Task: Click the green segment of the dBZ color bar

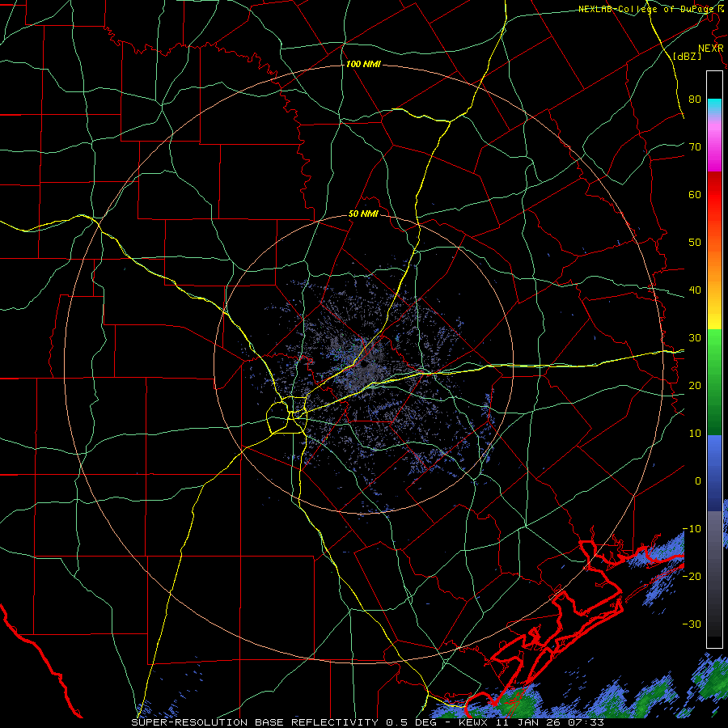Action: point(714,382)
